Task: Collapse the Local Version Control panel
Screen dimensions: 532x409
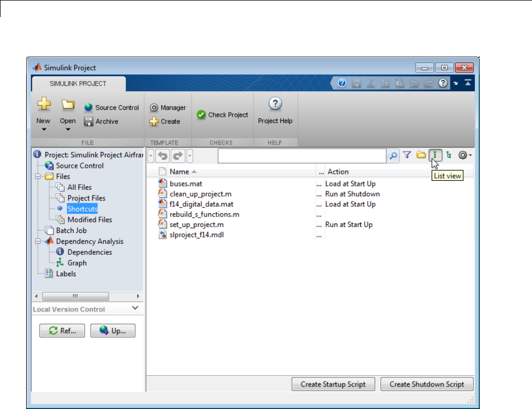Action: (x=135, y=308)
